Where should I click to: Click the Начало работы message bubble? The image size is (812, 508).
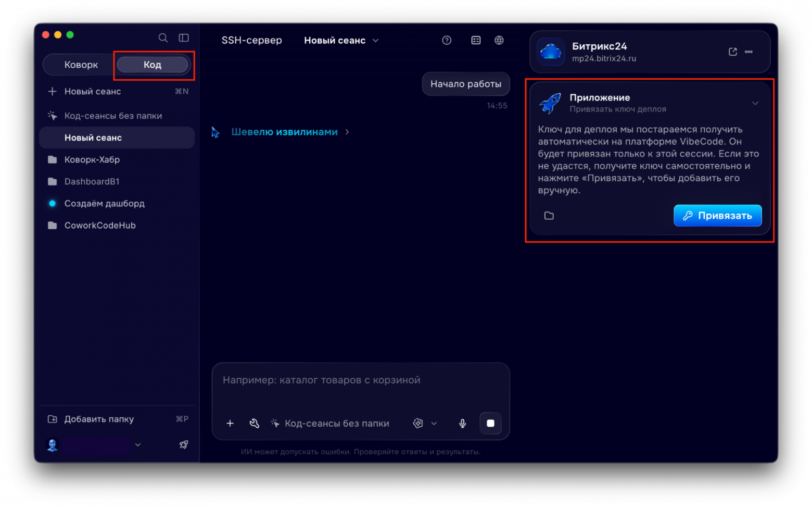(x=466, y=84)
